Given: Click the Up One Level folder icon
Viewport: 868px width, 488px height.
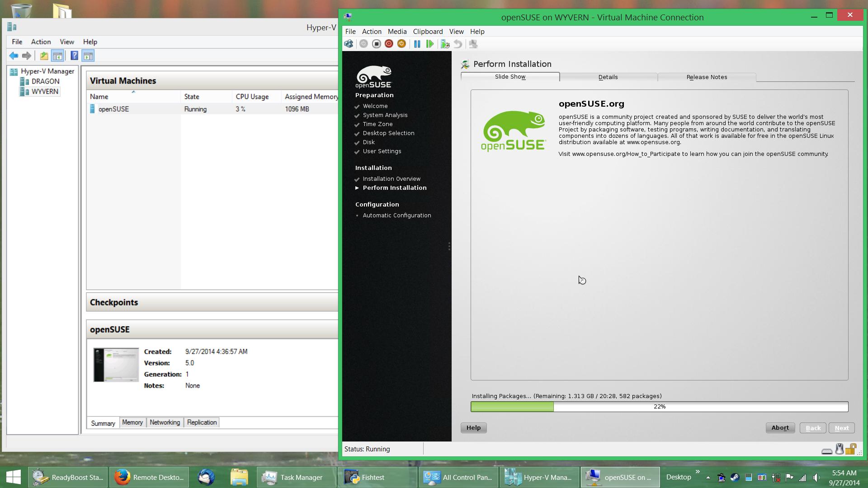Looking at the screenshot, I should pyautogui.click(x=44, y=56).
